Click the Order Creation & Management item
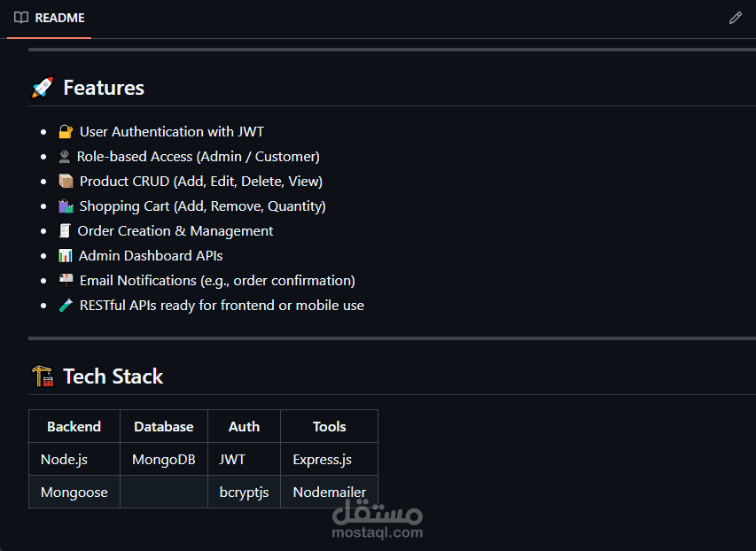 tap(175, 231)
